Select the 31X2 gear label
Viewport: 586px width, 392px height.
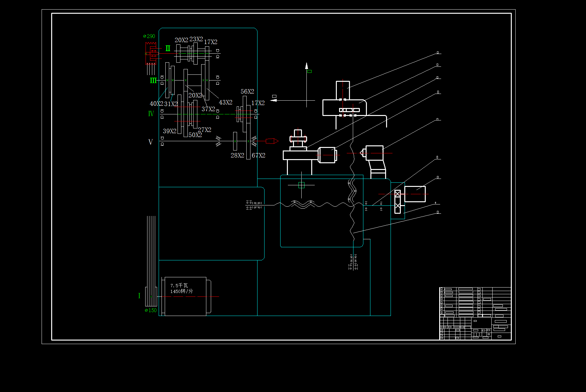pos(171,104)
